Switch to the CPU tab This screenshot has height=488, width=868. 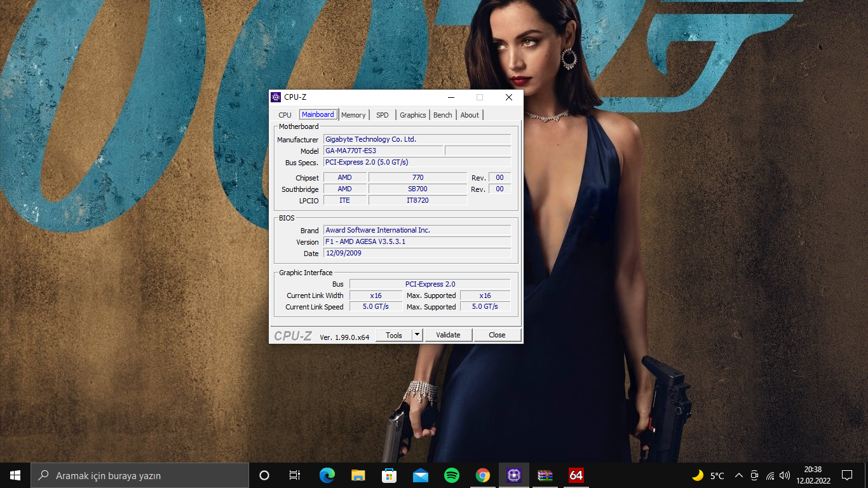(x=285, y=115)
